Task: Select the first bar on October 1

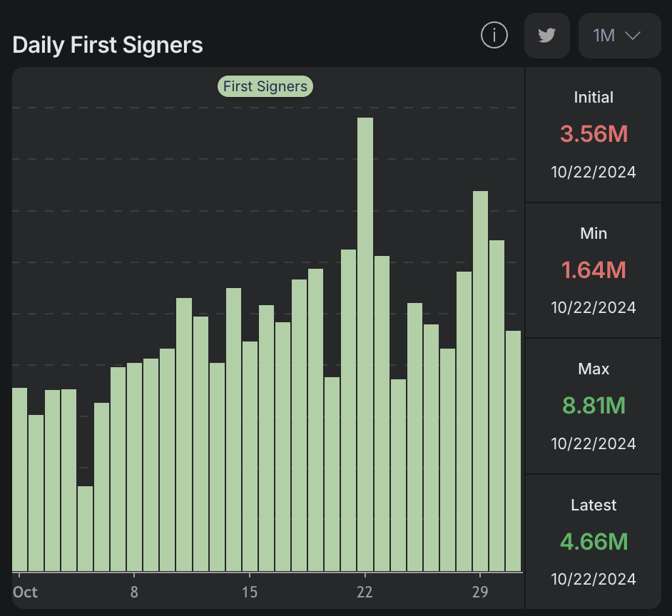Action: pyautogui.click(x=20, y=479)
